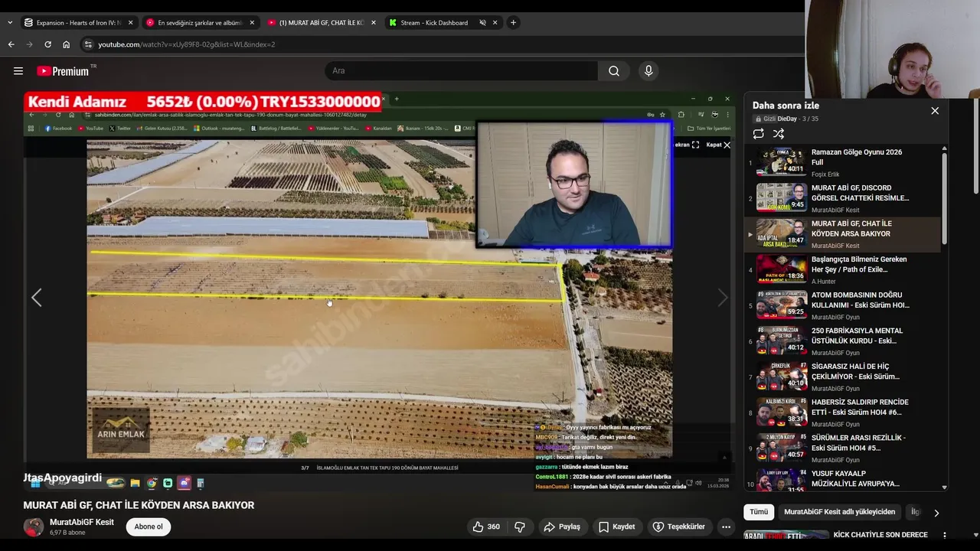Open the YouTube guide hamburger menu

[x=18, y=71]
